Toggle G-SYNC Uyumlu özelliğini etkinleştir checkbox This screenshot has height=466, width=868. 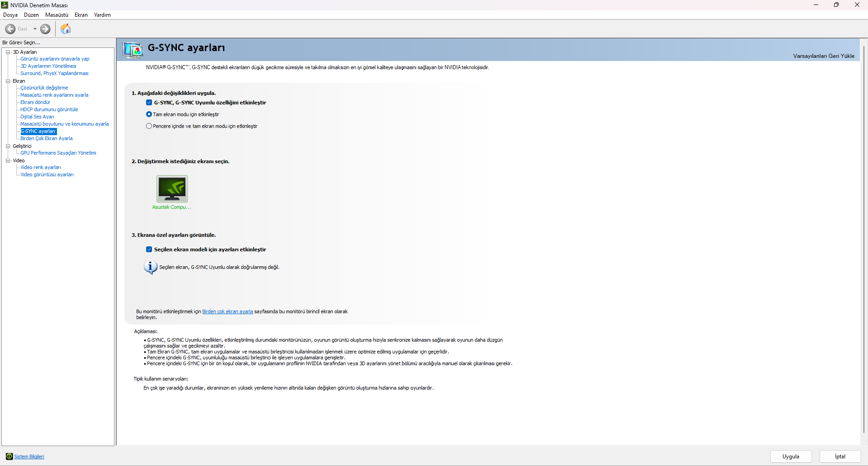(x=149, y=103)
